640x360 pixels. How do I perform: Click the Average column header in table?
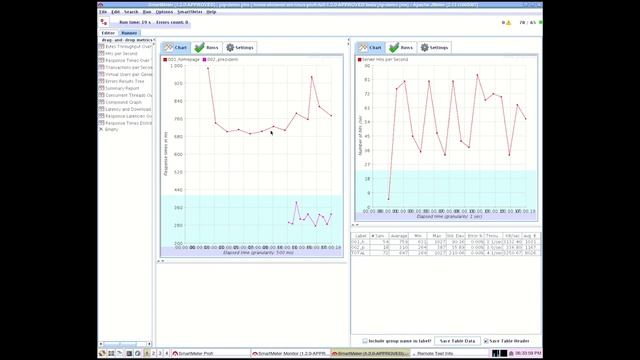point(398,236)
